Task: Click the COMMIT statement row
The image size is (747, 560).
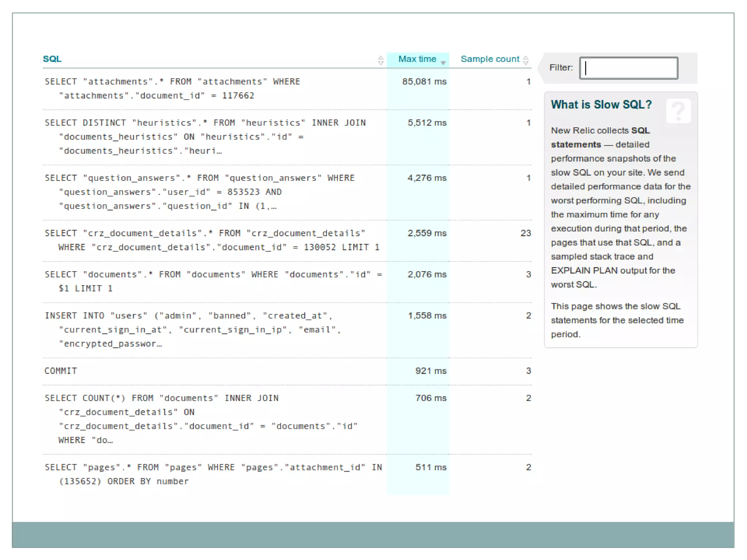Action: coord(61,371)
